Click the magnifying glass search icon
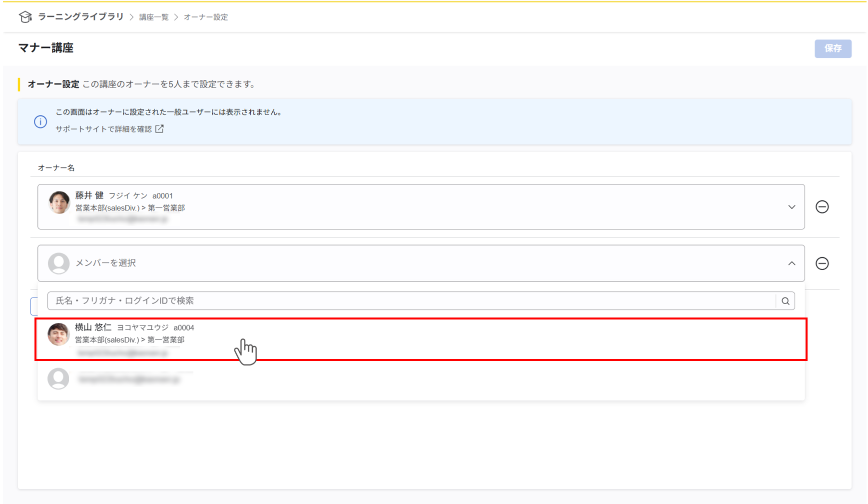 pos(785,301)
